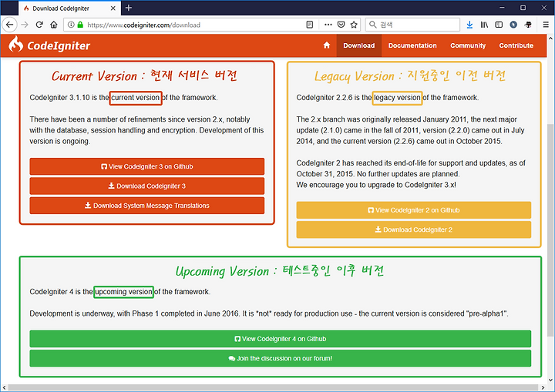Viewport: 555px width, 392px height.
Task: Click 'upcoming version' text in green box
Action: click(x=123, y=292)
